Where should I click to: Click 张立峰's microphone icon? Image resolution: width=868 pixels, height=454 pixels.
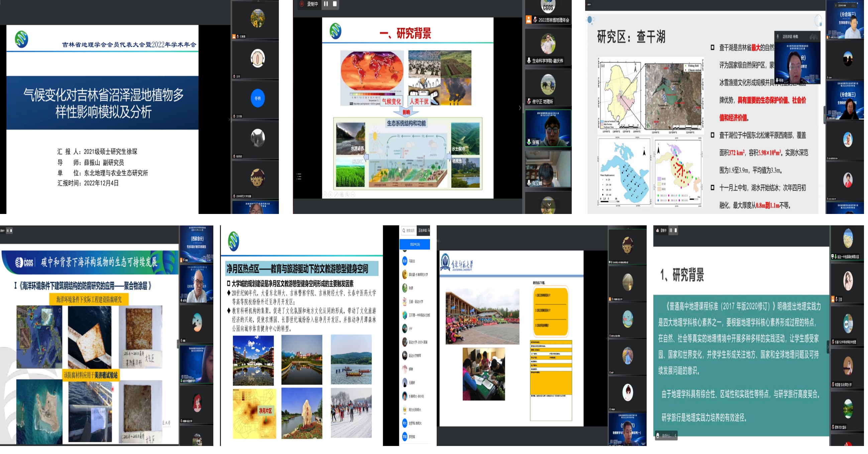[x=529, y=183]
